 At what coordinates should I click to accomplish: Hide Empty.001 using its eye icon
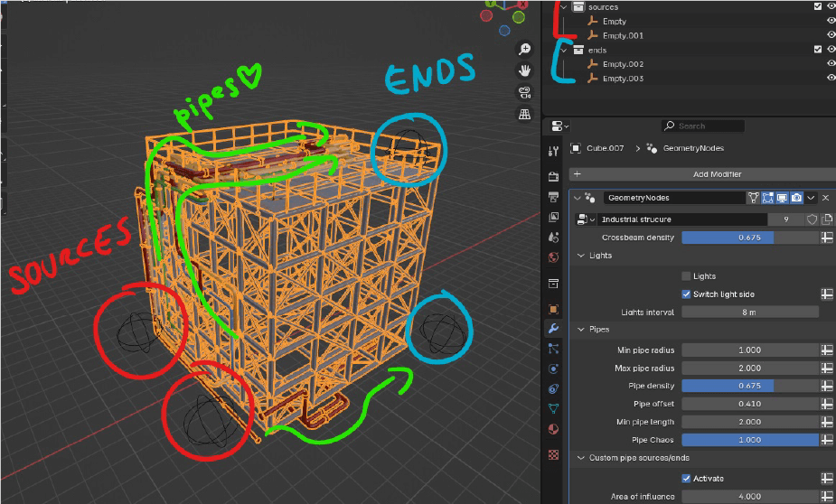coord(831,34)
